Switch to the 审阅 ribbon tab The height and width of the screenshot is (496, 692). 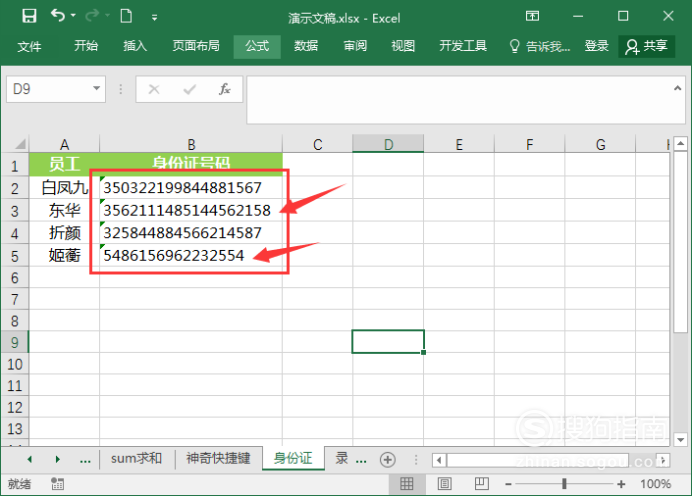[x=355, y=45]
